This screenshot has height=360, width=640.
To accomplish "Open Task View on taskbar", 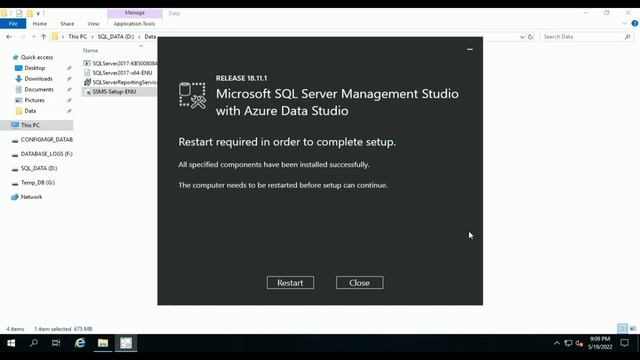I will (56, 343).
